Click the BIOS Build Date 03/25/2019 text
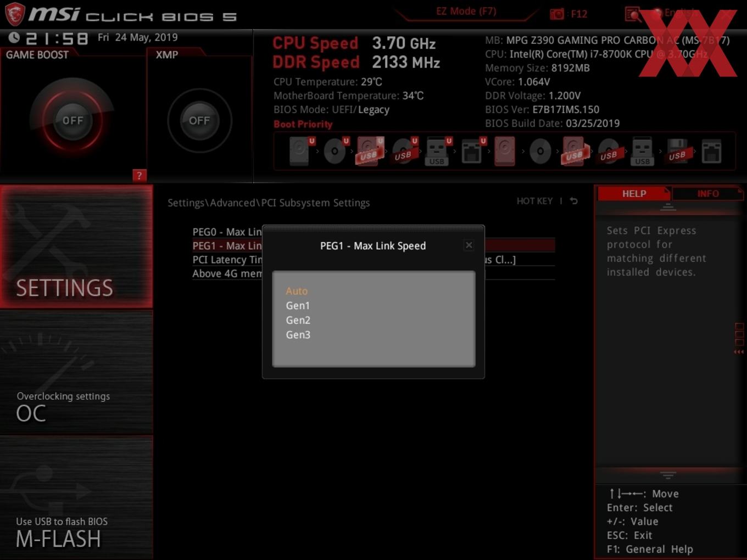Image resolution: width=747 pixels, height=560 pixels. [552, 124]
